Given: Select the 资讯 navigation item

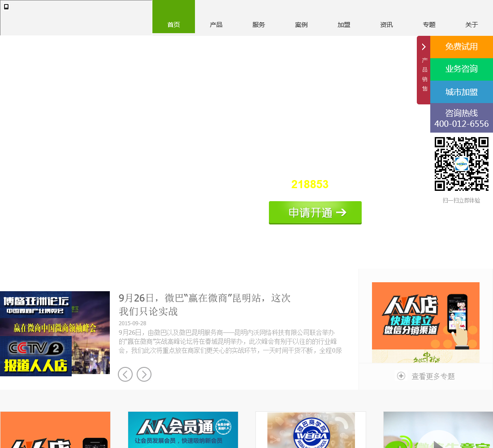Looking at the screenshot, I should [x=386, y=25].
